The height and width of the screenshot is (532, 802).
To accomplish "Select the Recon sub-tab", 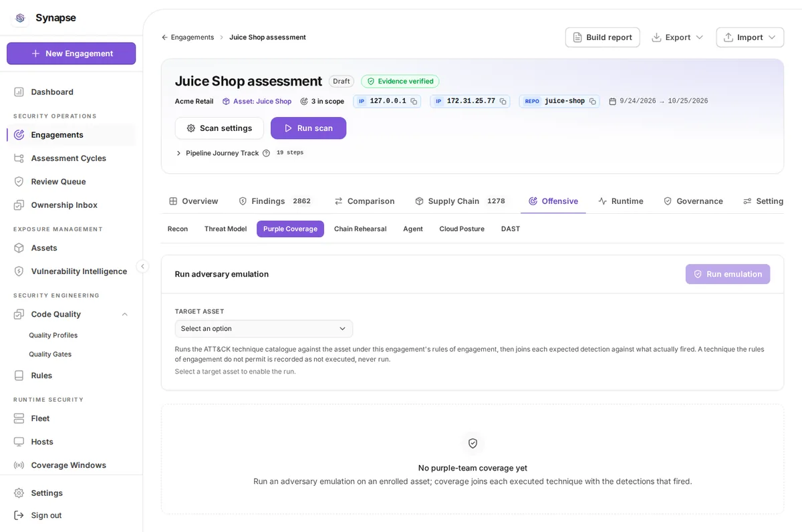I will [x=178, y=229].
